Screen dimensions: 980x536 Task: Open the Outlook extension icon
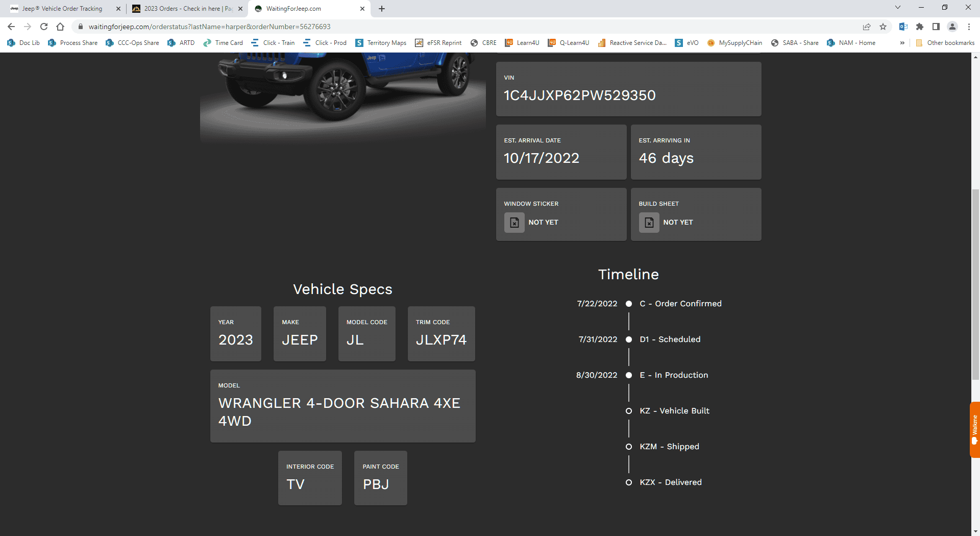click(903, 27)
